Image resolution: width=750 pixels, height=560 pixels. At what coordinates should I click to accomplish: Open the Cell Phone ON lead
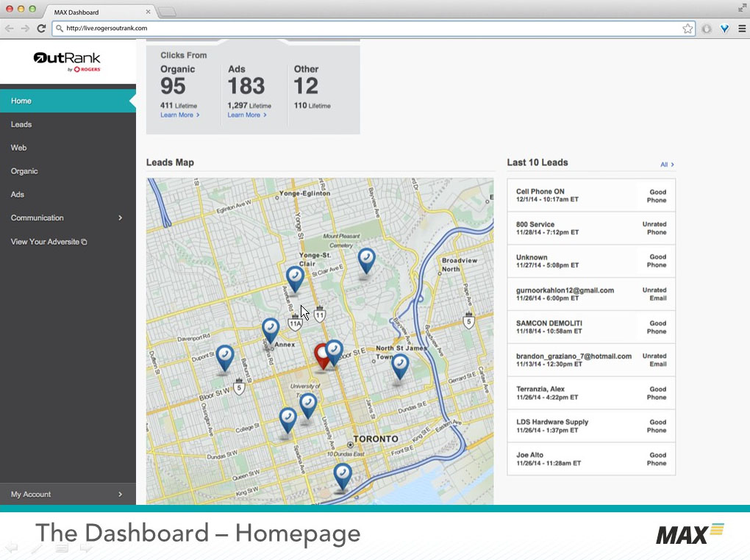[591, 195]
